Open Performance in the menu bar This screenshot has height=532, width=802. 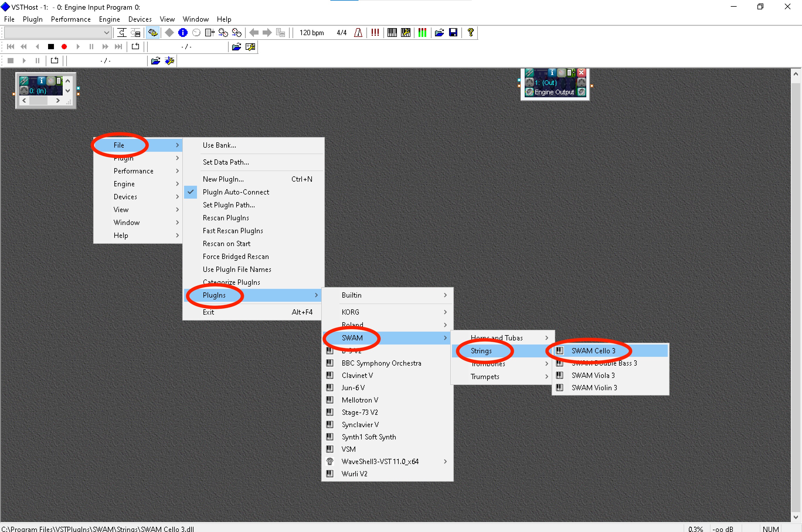coord(71,19)
